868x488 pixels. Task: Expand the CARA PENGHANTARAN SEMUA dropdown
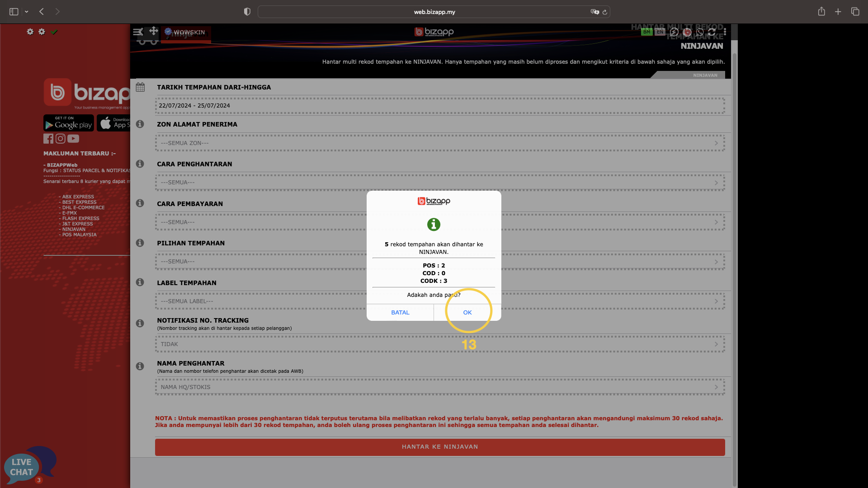440,183
